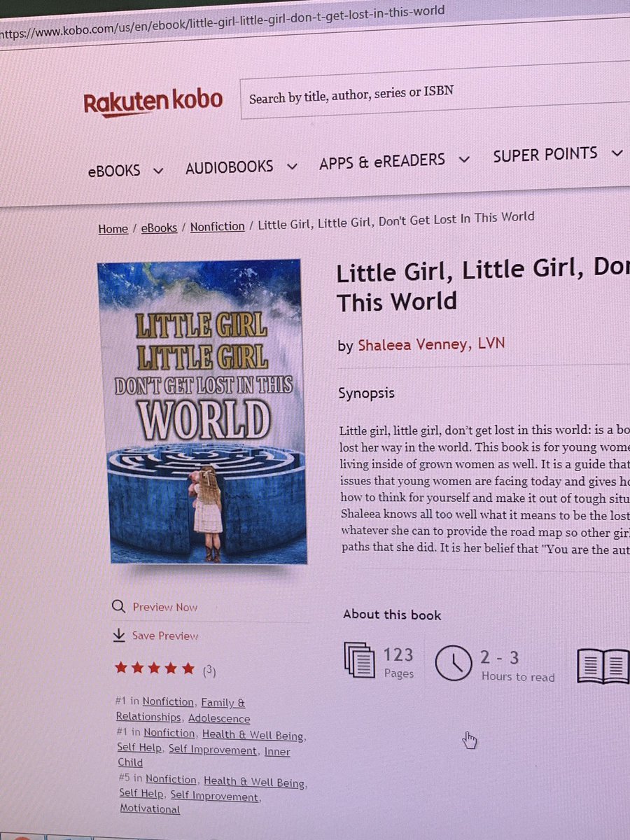Open Self Help link in #5 ranking
This screenshot has width=630, height=840.
pyautogui.click(x=141, y=793)
